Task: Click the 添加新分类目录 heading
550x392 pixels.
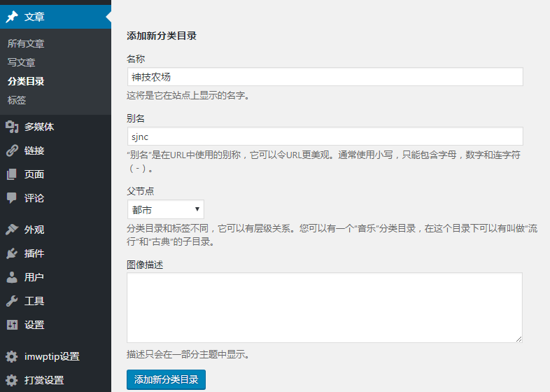Action: point(162,36)
